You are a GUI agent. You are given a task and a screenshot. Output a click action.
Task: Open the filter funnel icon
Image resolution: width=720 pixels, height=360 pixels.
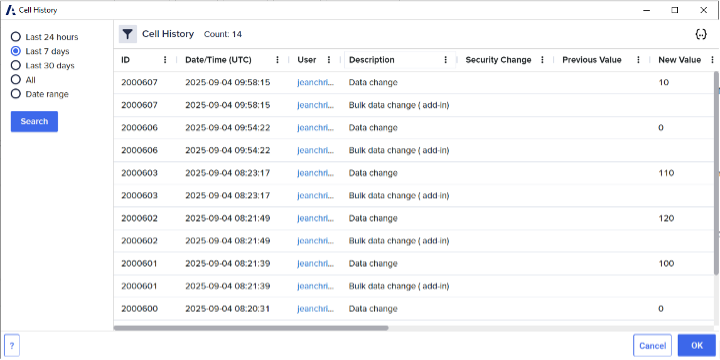[x=128, y=34]
